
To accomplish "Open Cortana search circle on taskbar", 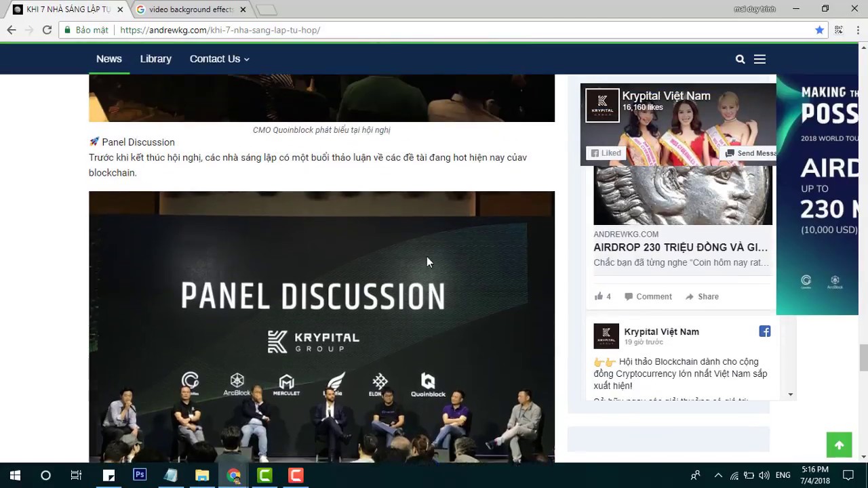I will click(x=45, y=475).
